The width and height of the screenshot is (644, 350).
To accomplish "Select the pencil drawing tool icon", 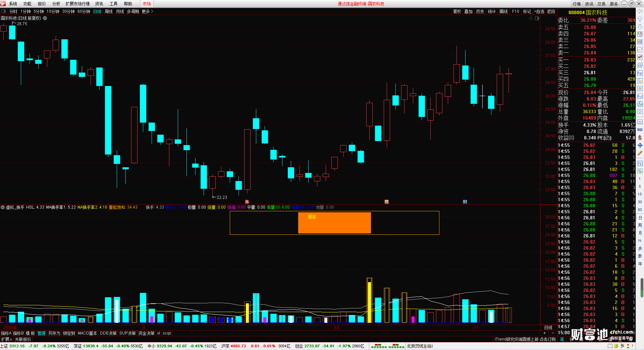I will (x=640, y=153).
